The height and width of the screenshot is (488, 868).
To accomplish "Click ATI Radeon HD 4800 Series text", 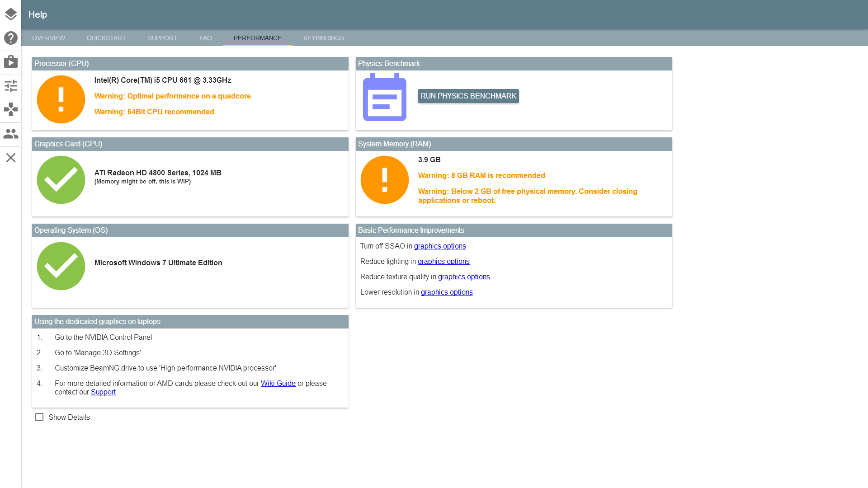I will click(158, 173).
